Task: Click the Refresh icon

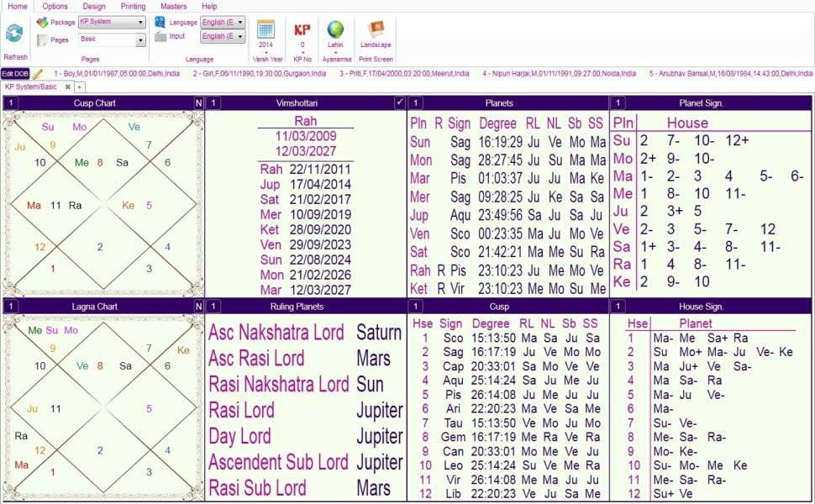Action: [x=14, y=34]
